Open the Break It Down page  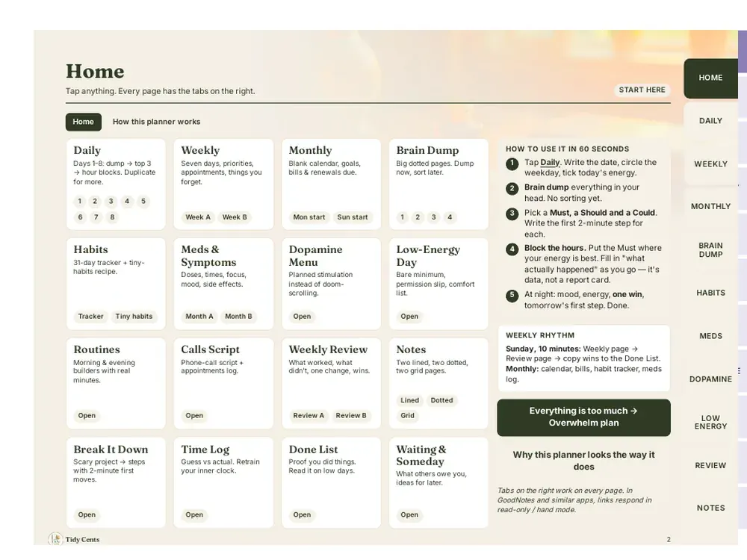coord(87,514)
